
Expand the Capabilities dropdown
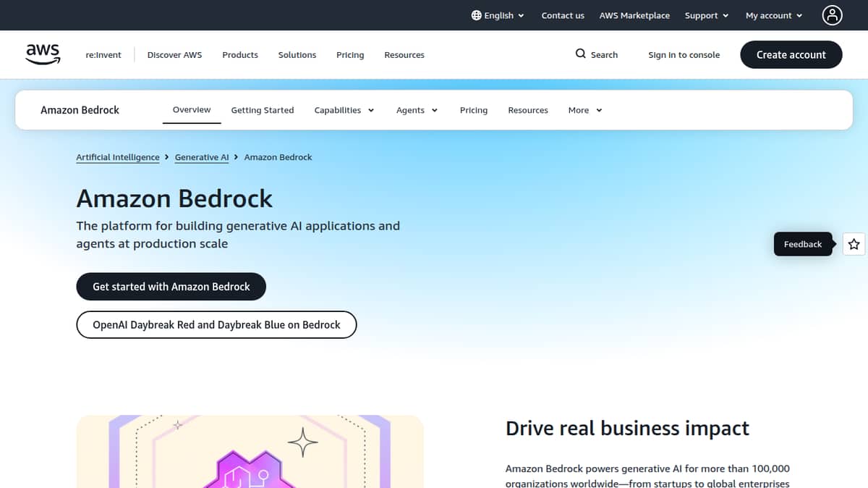tap(344, 110)
